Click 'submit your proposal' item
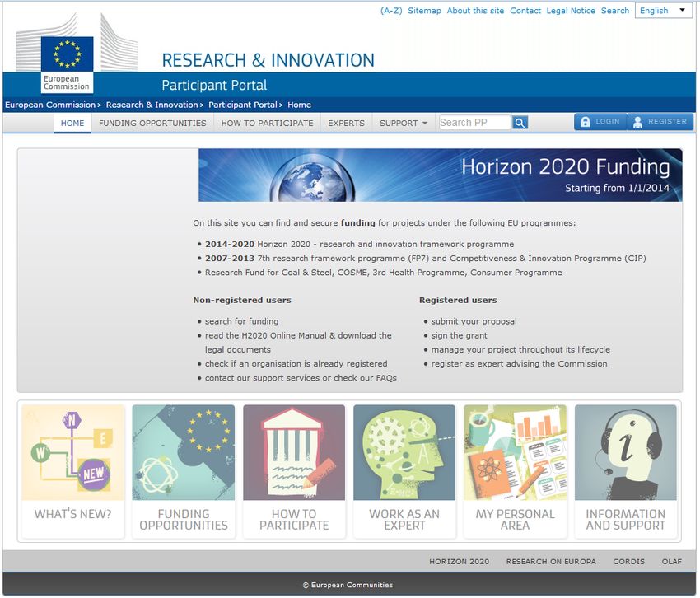The image size is (700, 598). [x=474, y=321]
